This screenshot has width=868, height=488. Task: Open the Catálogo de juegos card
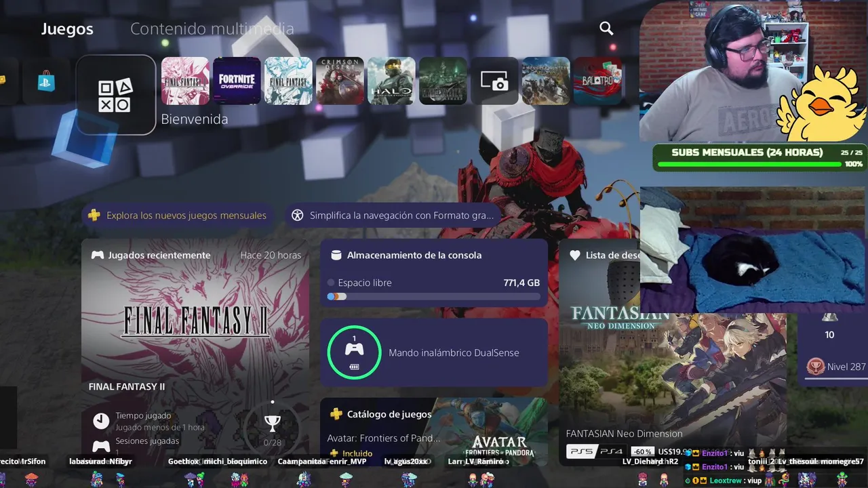[x=434, y=432]
